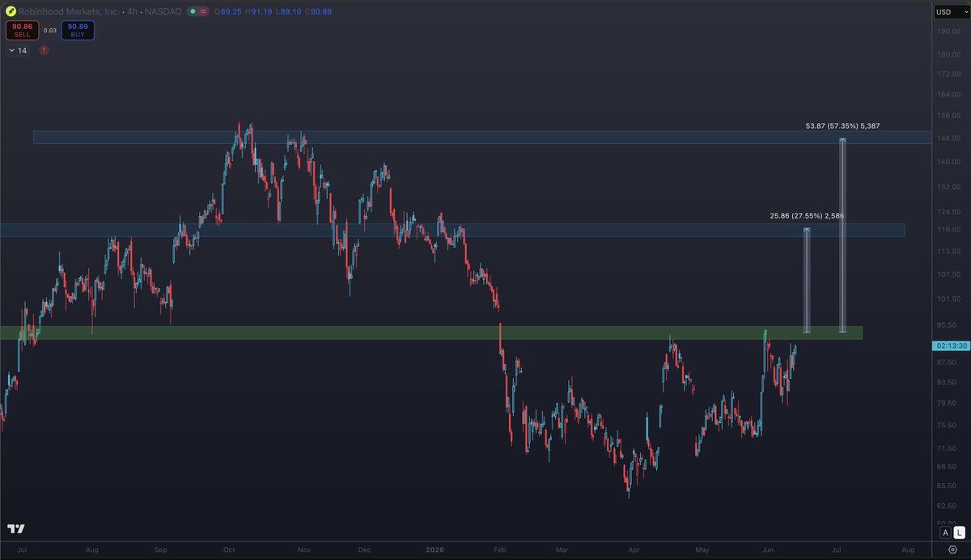The width and height of the screenshot is (971, 560).
Task: Open chart settings hexagon gear icon
Action: coord(952,549)
